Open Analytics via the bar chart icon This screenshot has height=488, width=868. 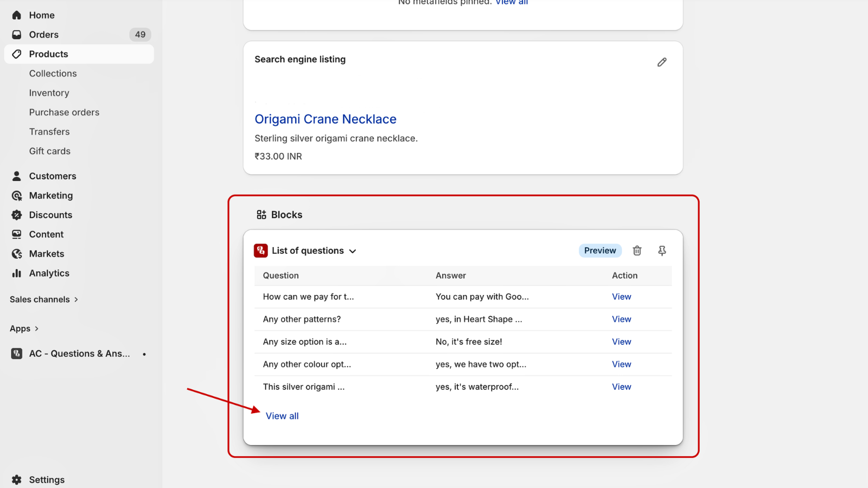17,273
